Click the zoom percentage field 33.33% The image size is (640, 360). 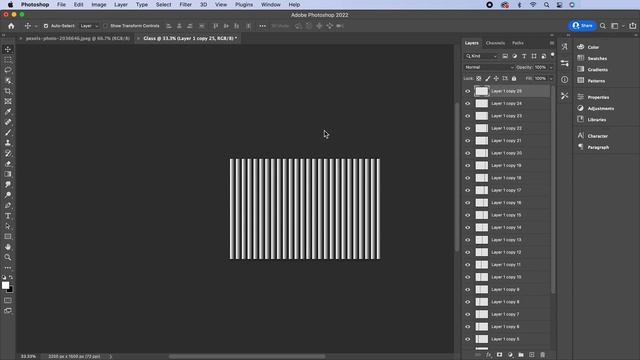pyautogui.click(x=28, y=356)
